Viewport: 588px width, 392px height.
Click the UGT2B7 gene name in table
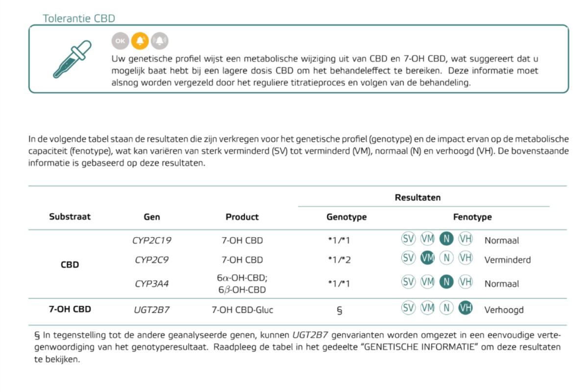(151, 310)
